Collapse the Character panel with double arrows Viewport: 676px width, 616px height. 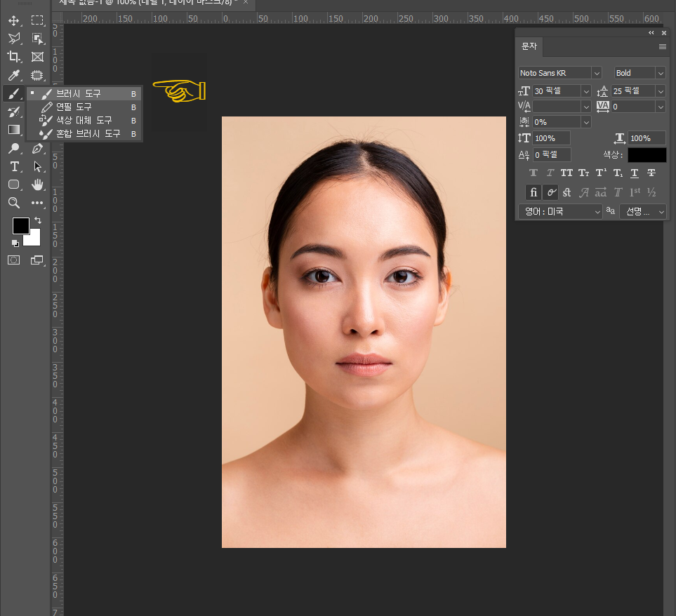(651, 33)
